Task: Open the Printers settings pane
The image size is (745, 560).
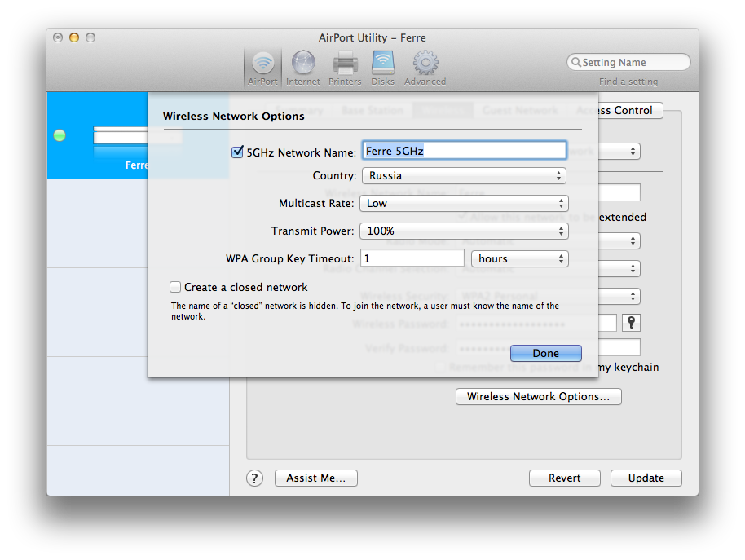Action: point(345,68)
